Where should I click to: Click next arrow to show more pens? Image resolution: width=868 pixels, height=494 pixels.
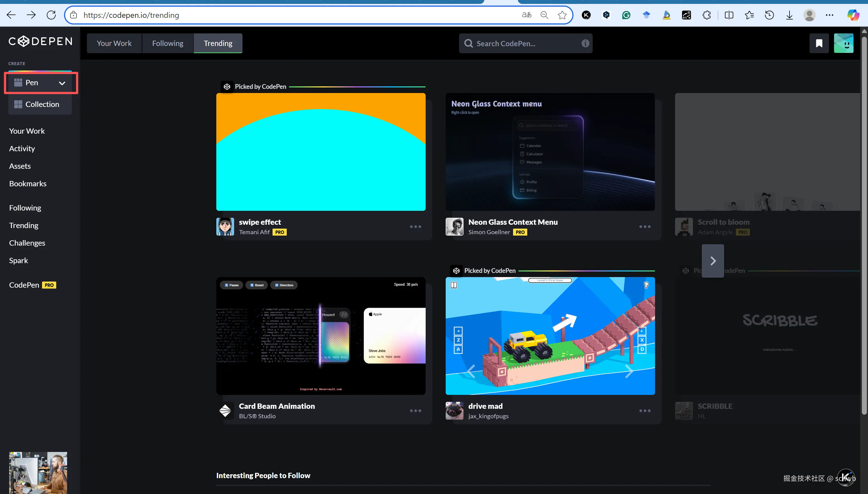[x=713, y=261]
